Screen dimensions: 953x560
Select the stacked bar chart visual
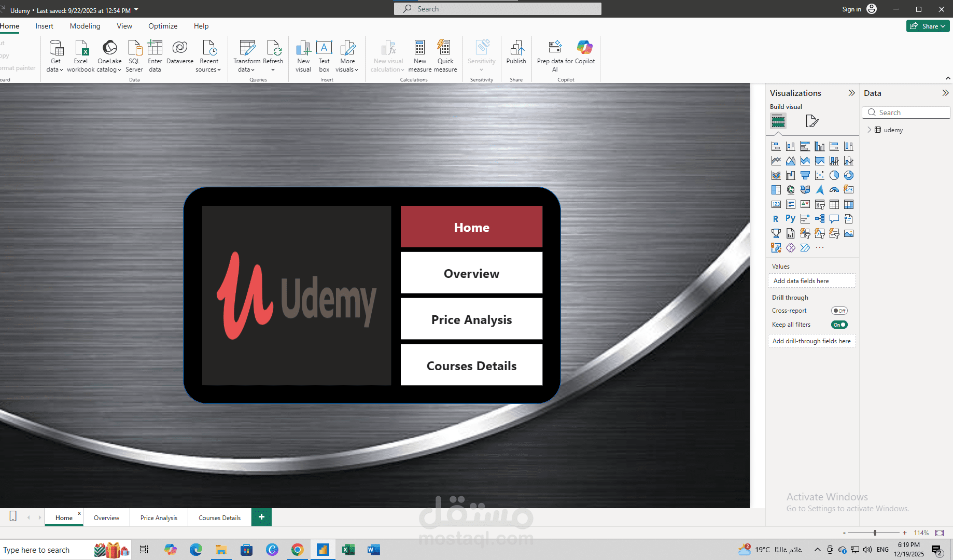point(776,146)
